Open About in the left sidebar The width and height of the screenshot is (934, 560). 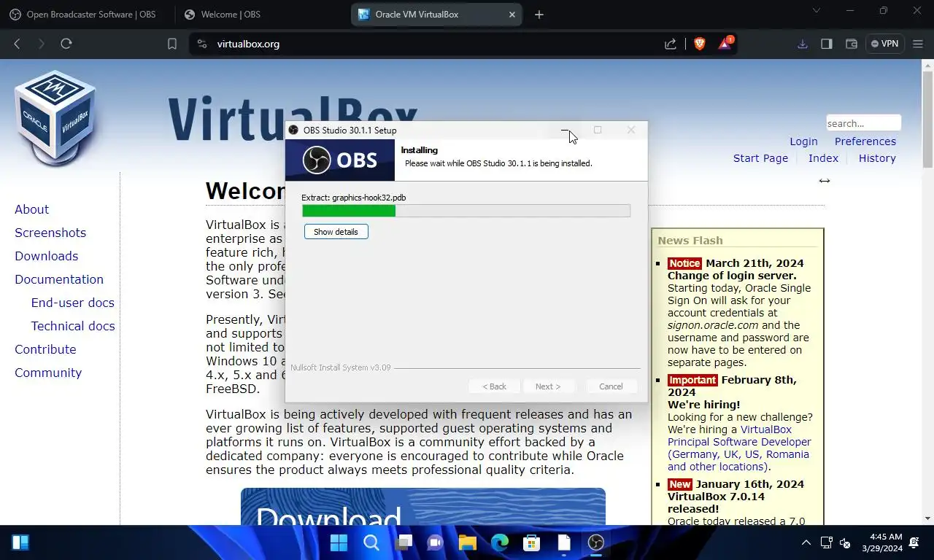coord(32,209)
